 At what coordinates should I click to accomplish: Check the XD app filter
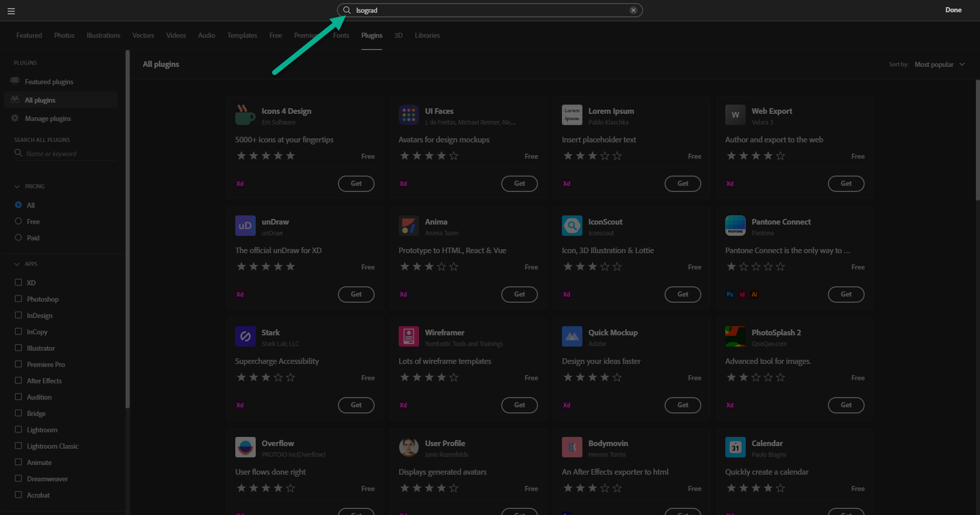18,282
